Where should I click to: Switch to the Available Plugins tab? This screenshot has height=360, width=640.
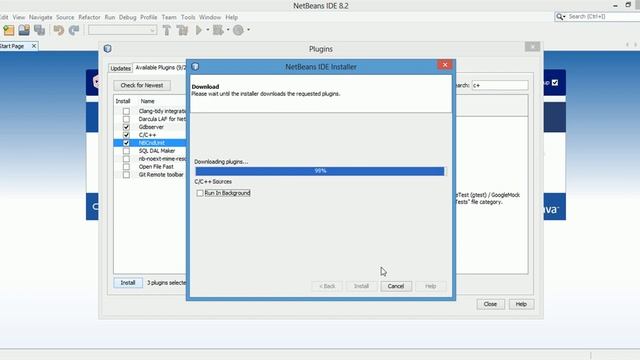[160, 68]
